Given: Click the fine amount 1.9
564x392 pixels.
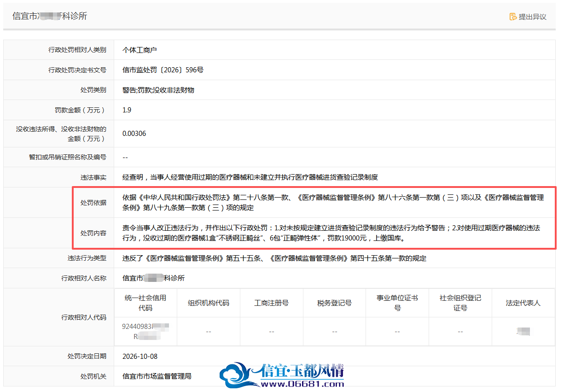Looking at the screenshot, I should 127,110.
